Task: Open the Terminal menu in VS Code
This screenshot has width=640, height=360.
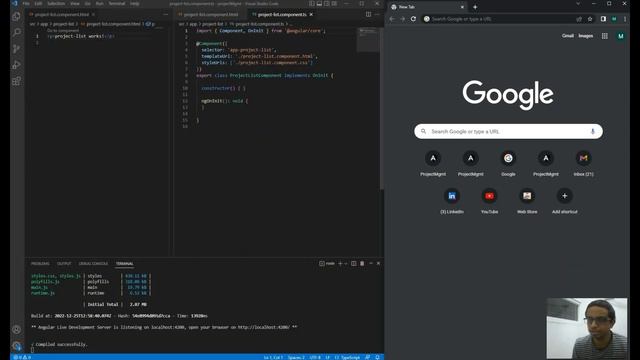Action: pyautogui.click(x=117, y=4)
